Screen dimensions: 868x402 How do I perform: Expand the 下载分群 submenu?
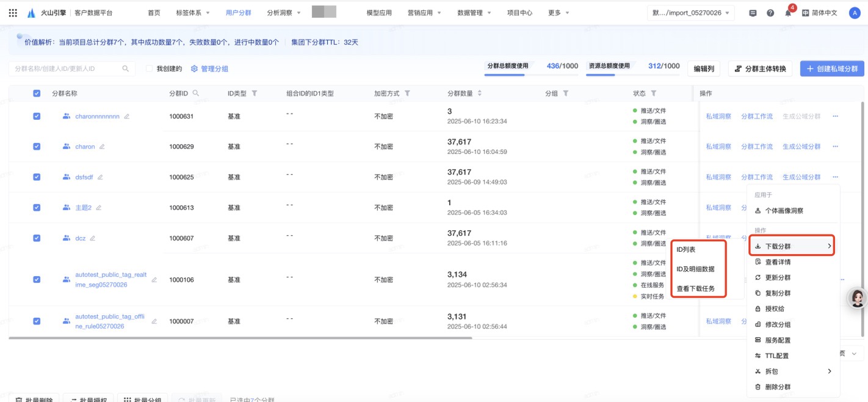tap(792, 246)
